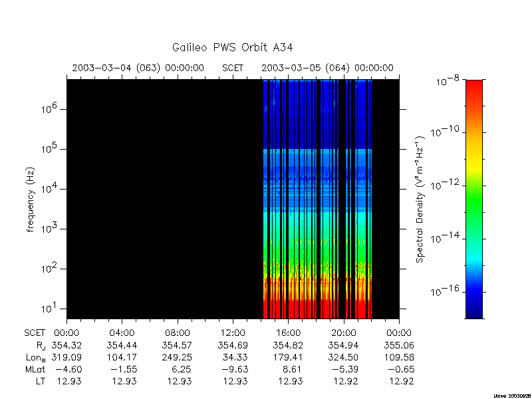Click the MLat value -0.65
Image resolution: width=532 pixels, height=399 pixels.
point(400,369)
